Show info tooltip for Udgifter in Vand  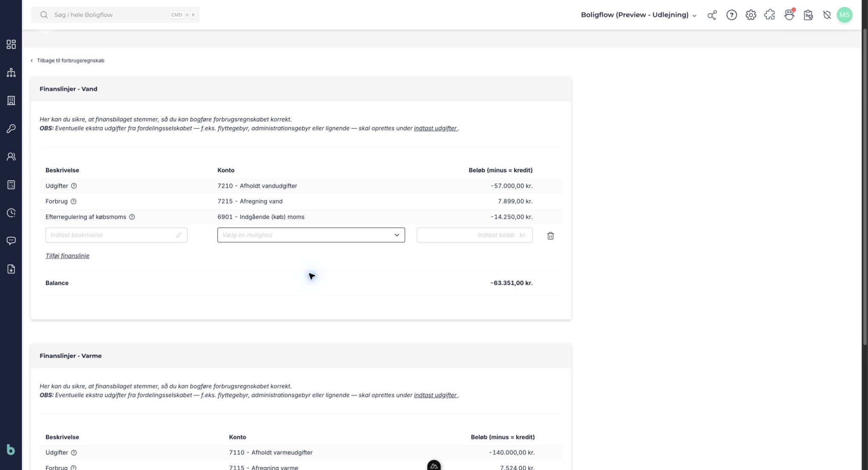[74, 186]
